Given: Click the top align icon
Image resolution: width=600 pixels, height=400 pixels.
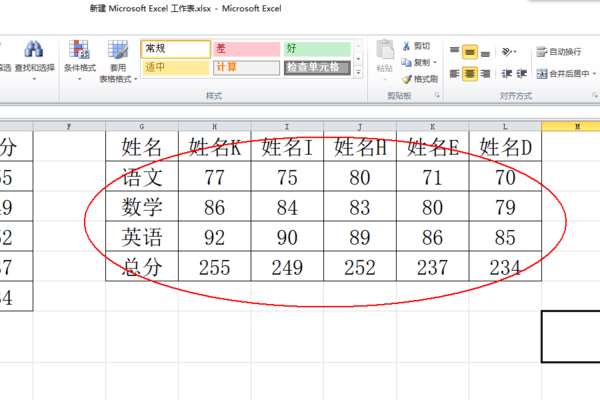Looking at the screenshot, I should pyautogui.click(x=454, y=51).
